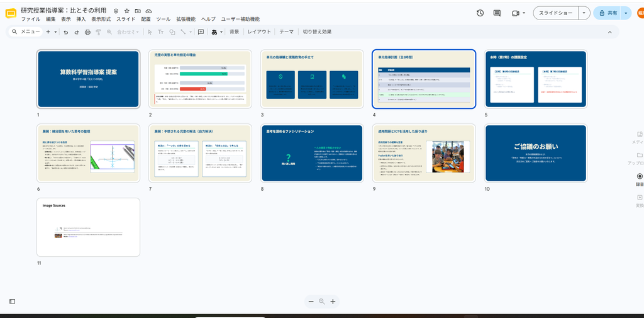644x318 pixels.
Task: Click the move-to-folder icon beside the title
Action: pos(138,11)
